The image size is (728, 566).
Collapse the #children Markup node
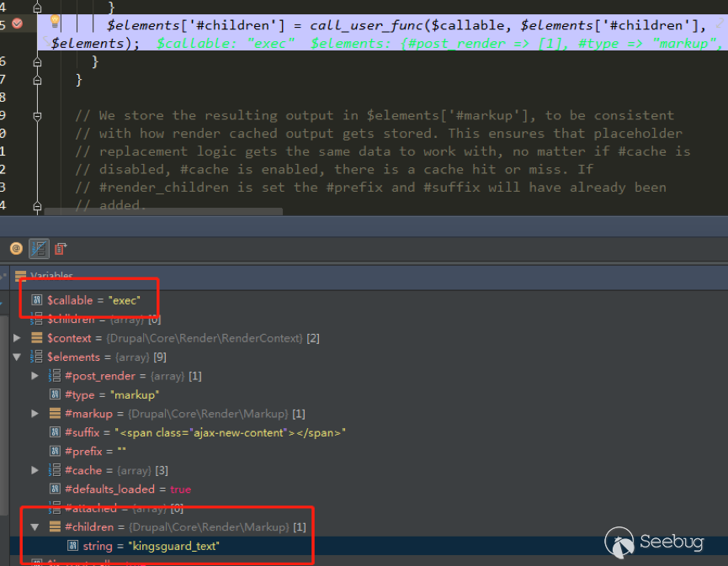point(35,527)
